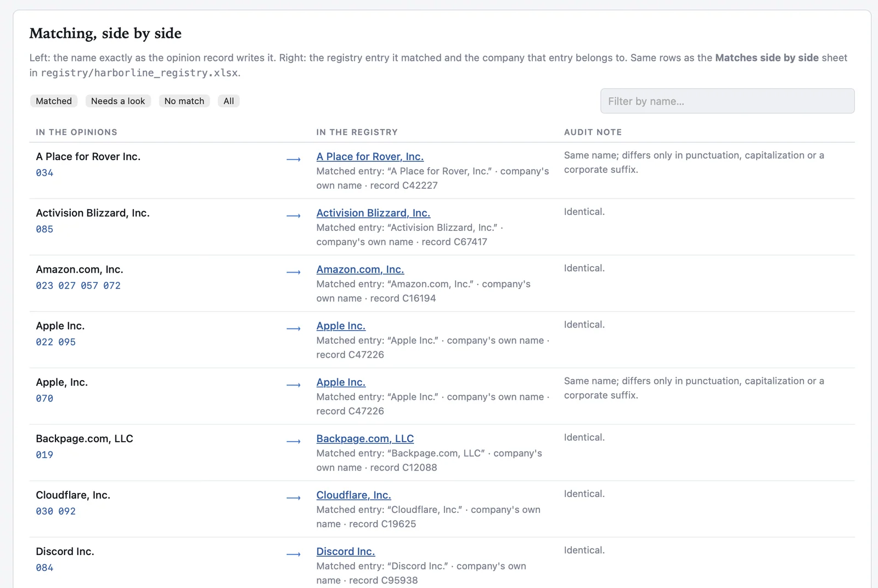Open the A Place for Rover, Inc. registry link
The image size is (878, 588).
[x=370, y=156]
